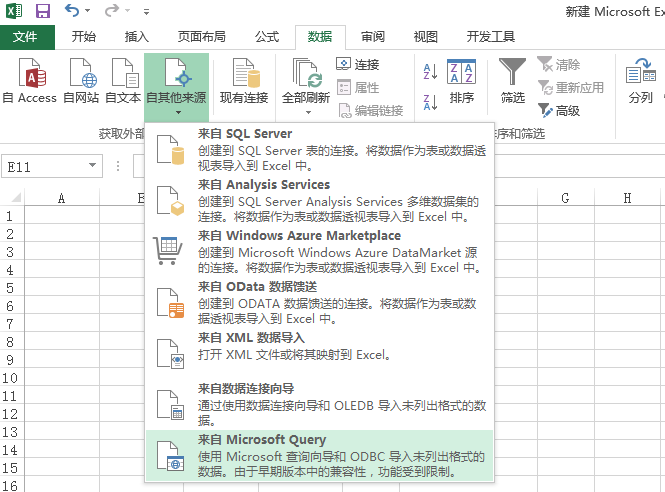Choose 来自 Analysis Services menu entry
This screenshot has height=492, width=665.
[x=320, y=201]
